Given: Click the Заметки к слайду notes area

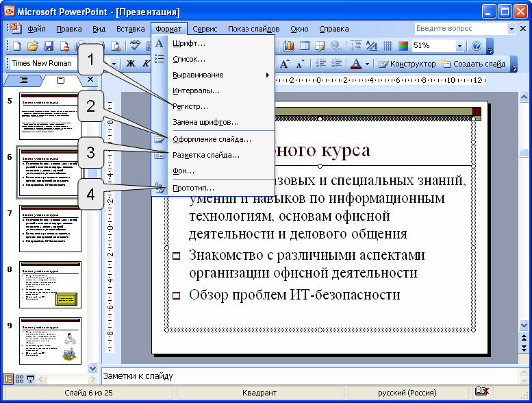Looking at the screenshot, I should pos(309,376).
